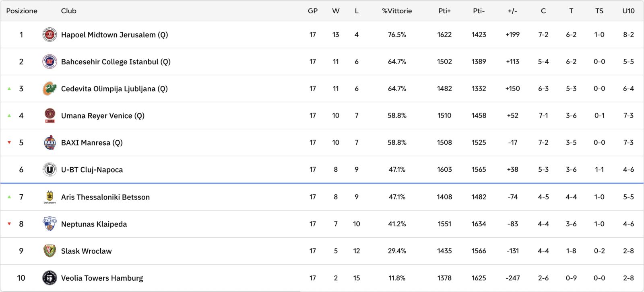Screen dimensions: 644x292
Task: Click the Veolia Towers Hamburg logo
Action: click(50, 278)
